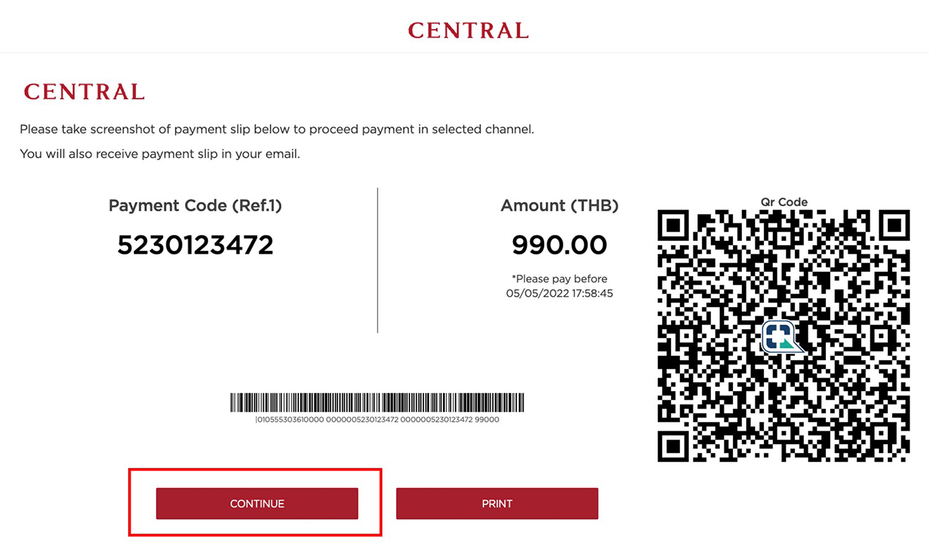Screen dimensions: 929x560
Task: Click the top-left QR finder square
Action: pos(673,225)
